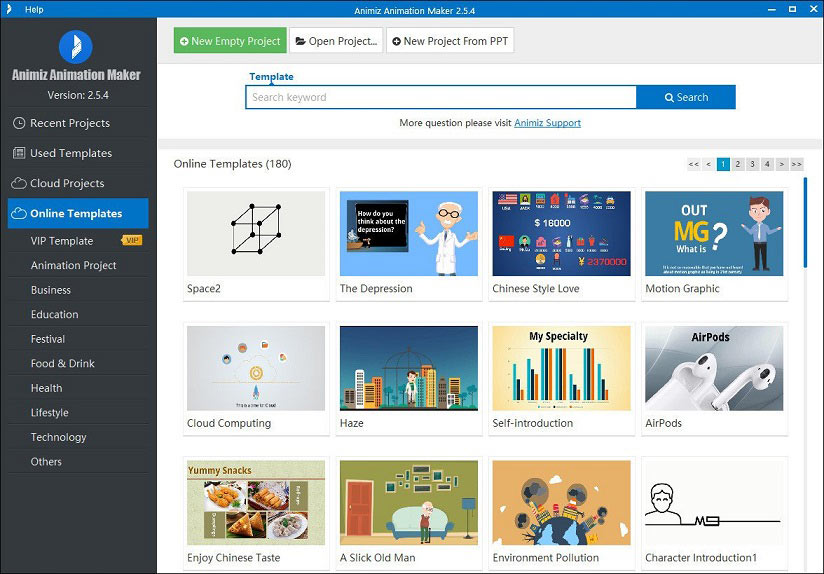The width and height of the screenshot is (824, 574).
Task: Jump to last page with >> button
Action: [x=796, y=164]
